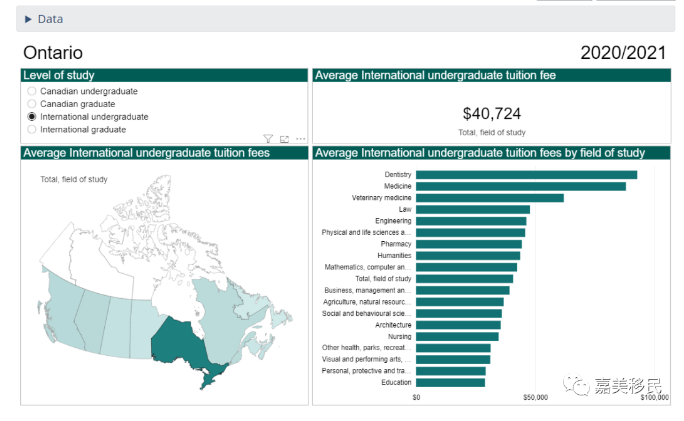Expand the Data section triangle
The height and width of the screenshot is (421, 684).
click(x=28, y=19)
